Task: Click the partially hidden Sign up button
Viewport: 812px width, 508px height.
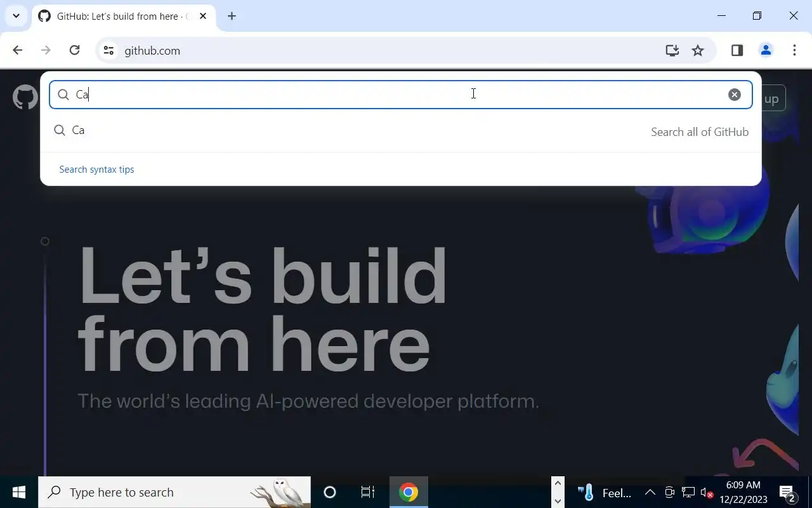Action: point(773,98)
